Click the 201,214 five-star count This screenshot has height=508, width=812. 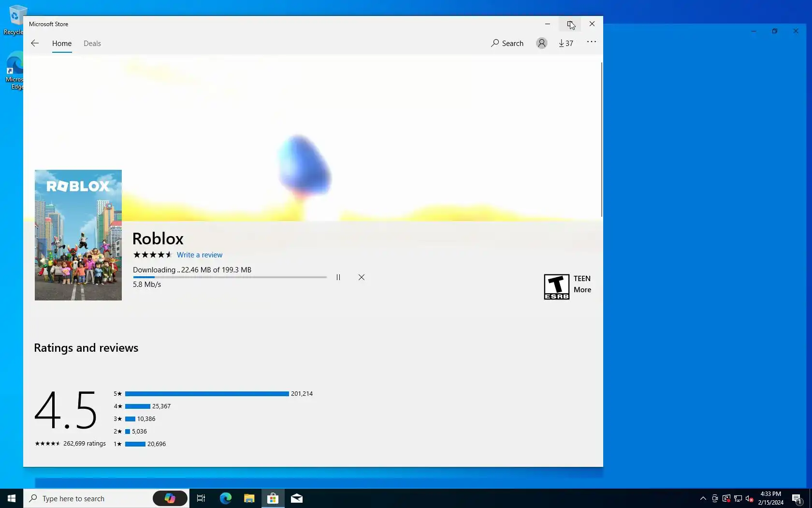click(x=302, y=394)
